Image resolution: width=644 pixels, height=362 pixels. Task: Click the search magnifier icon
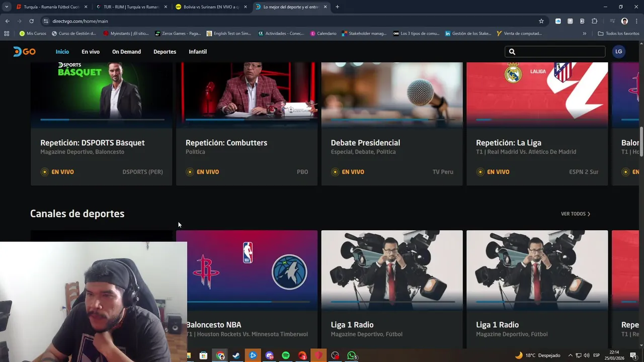click(512, 52)
